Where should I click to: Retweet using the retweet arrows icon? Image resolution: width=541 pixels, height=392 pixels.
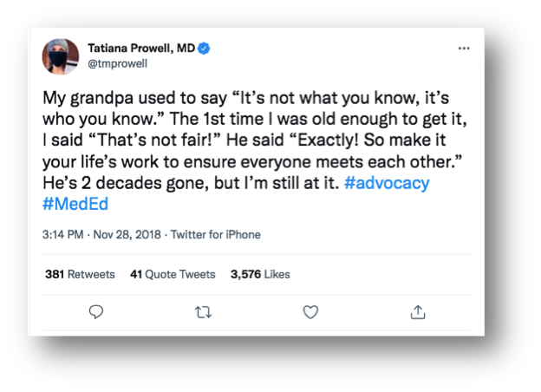coord(203,312)
